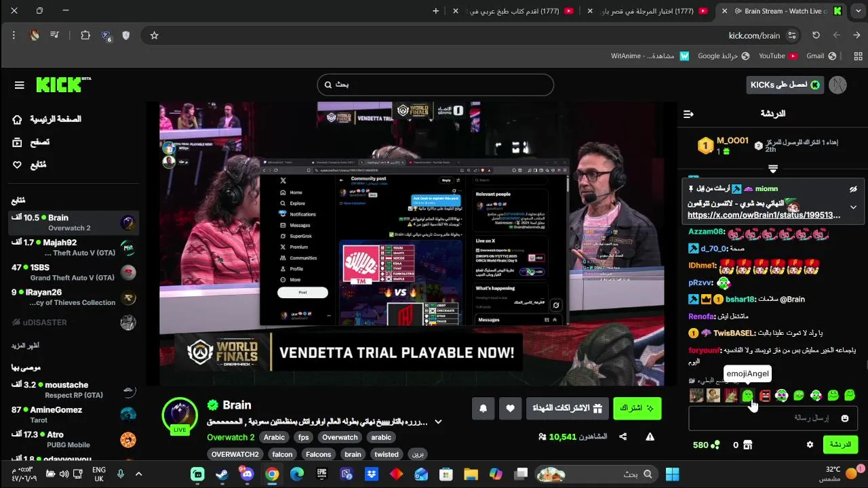Click the OVERWATCH2 tag
Image resolution: width=868 pixels, height=488 pixels.
[x=235, y=455]
